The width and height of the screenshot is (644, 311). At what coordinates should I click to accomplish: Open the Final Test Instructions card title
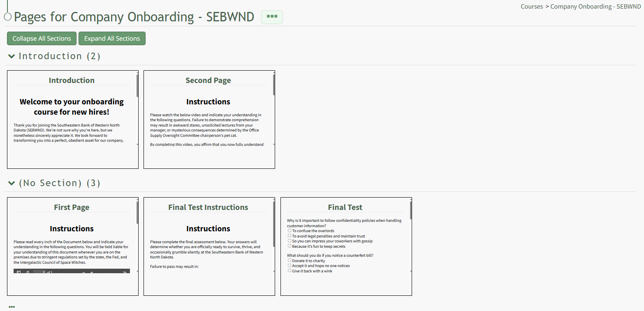[208, 207]
